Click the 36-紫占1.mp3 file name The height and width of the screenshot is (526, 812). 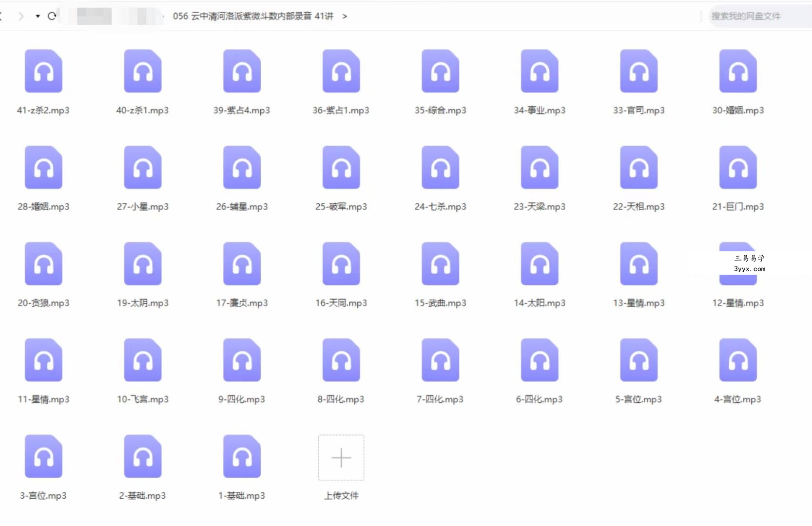click(341, 110)
